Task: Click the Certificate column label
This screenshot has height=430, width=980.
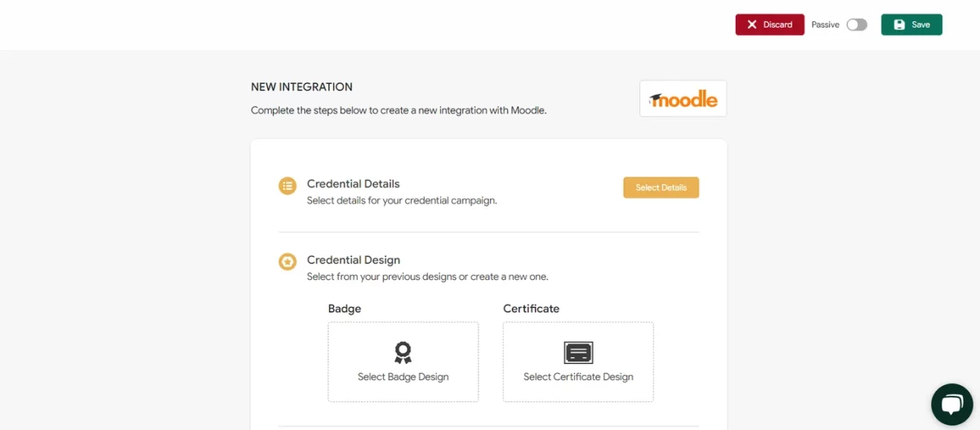Action: (531, 308)
